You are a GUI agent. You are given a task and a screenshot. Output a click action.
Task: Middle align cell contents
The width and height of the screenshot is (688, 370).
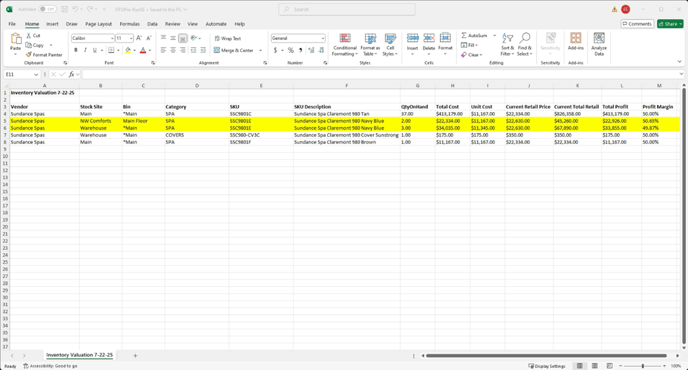173,38
